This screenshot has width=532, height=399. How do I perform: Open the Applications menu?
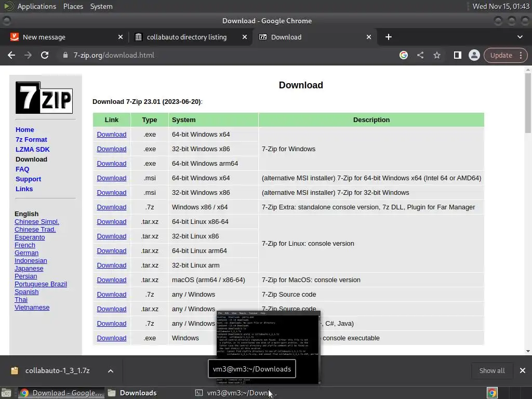pyautogui.click(x=37, y=6)
